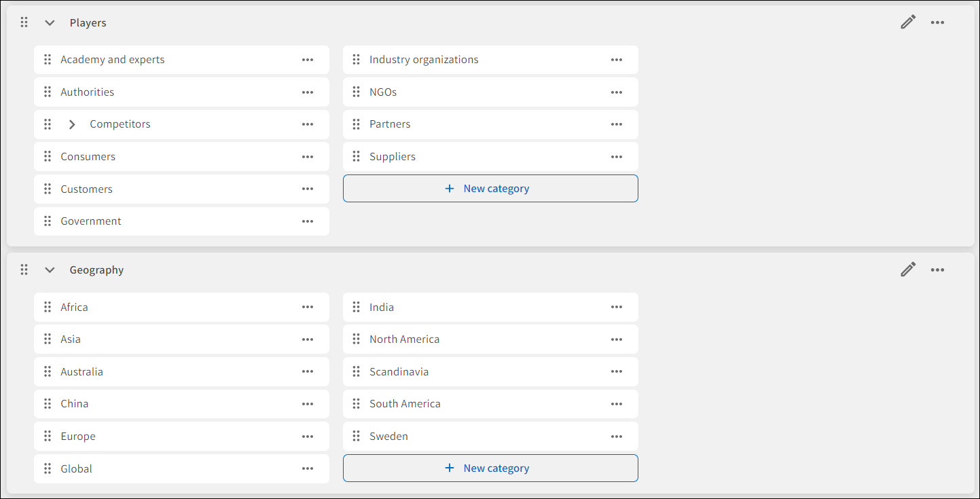Open the three-dot menu for Competitors

point(308,124)
